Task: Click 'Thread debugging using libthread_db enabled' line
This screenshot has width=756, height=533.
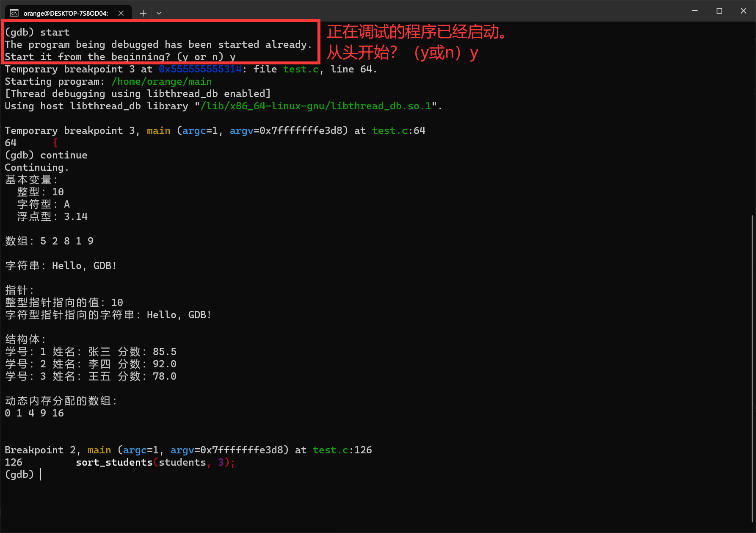Action: click(138, 94)
